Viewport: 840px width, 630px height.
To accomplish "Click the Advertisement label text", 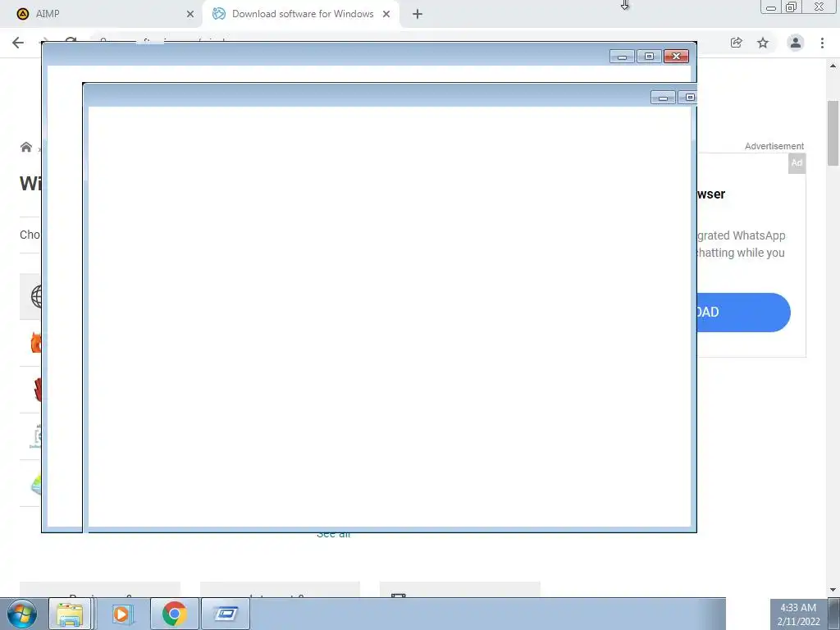I will click(x=774, y=146).
